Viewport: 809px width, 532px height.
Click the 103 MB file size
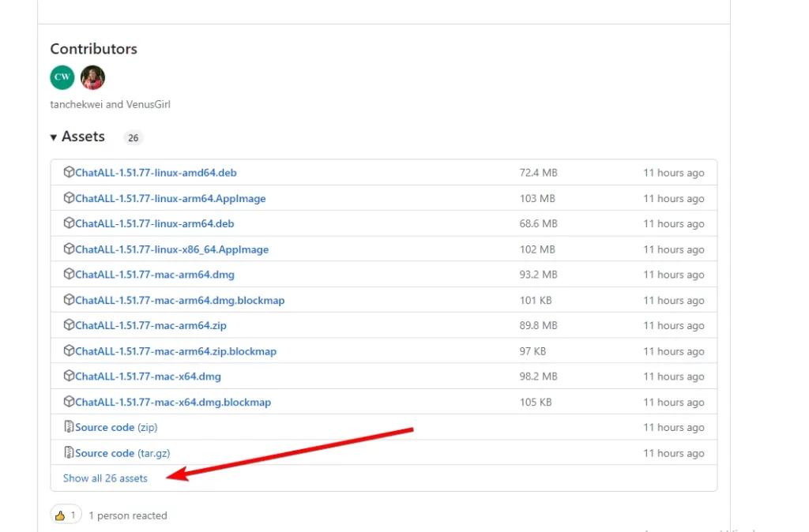537,198
